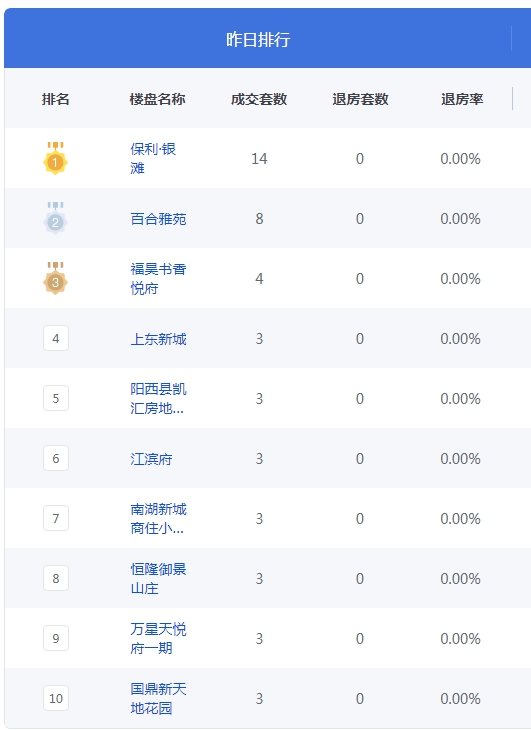Viewport: 531px width, 730px height.
Task: Select the 昨日排行 tab
Action: click(x=258, y=39)
